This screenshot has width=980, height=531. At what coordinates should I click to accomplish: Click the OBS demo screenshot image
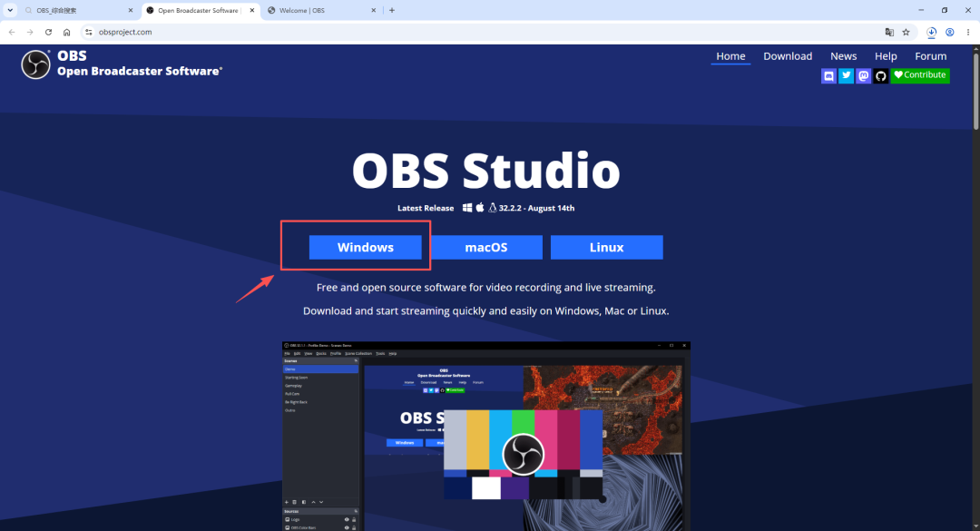(x=486, y=436)
